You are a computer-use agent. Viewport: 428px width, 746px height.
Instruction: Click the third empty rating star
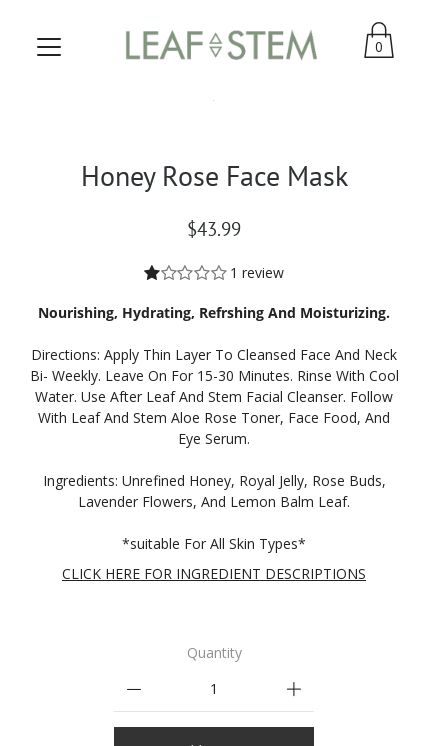click(185, 273)
